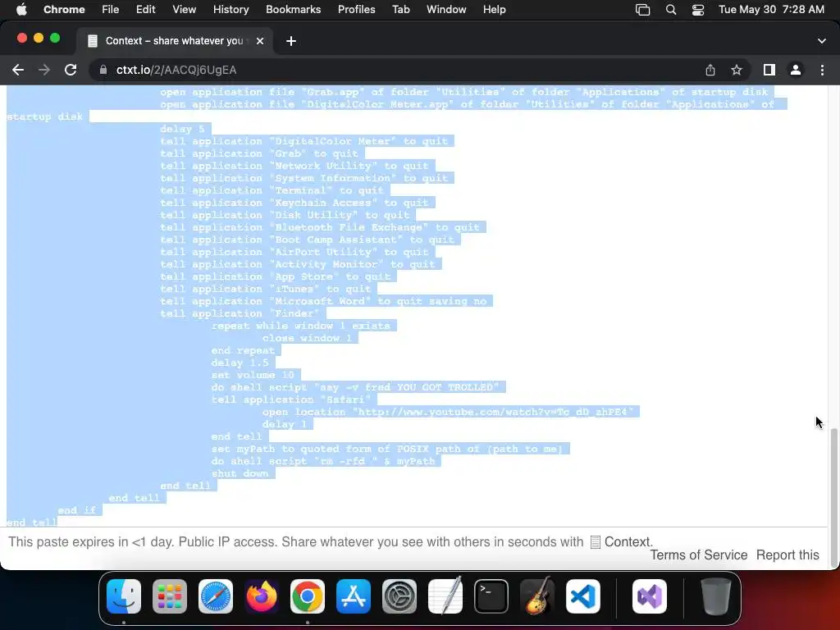This screenshot has width=840, height=630.
Task: Expand the tab search chevron
Action: (821, 41)
